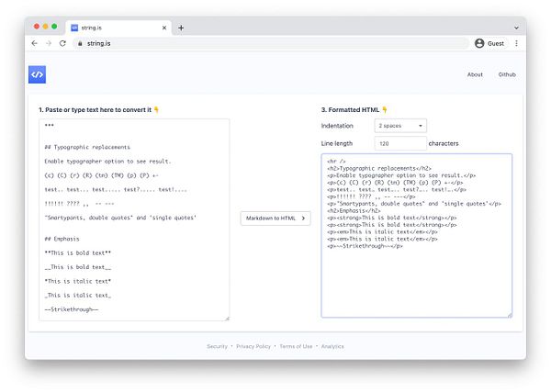
Task: Open the Privacy Policy footer link
Action: pos(253,346)
